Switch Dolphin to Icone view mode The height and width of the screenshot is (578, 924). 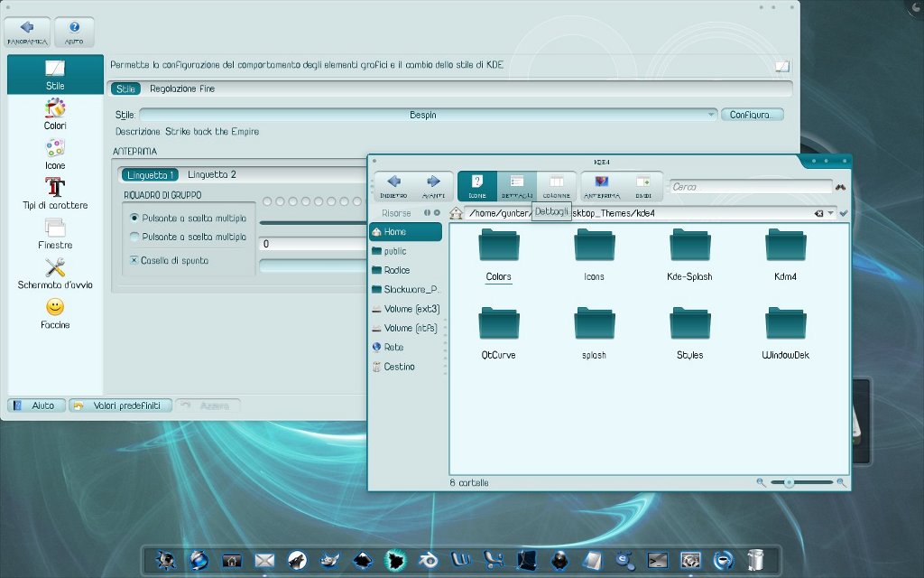coord(477,186)
